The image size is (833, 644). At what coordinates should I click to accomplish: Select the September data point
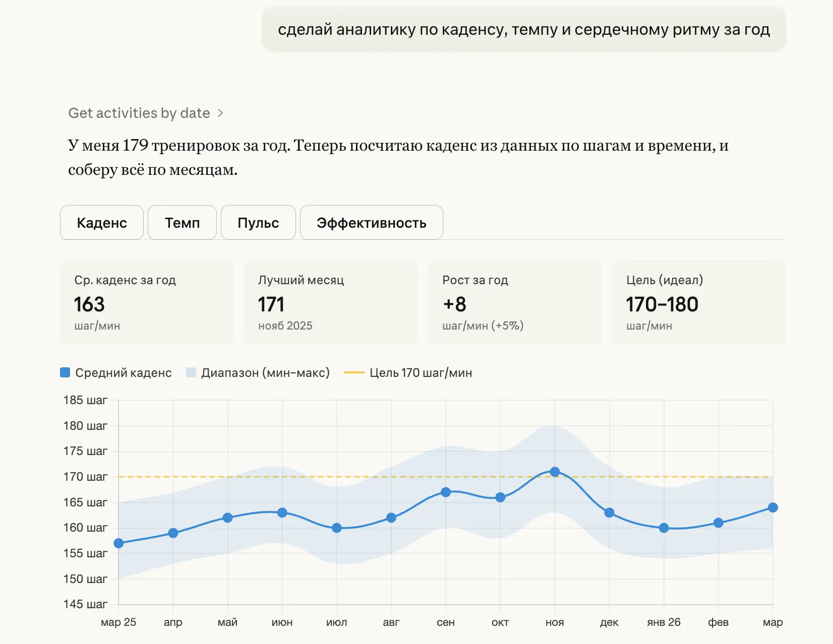pyautogui.click(x=446, y=492)
